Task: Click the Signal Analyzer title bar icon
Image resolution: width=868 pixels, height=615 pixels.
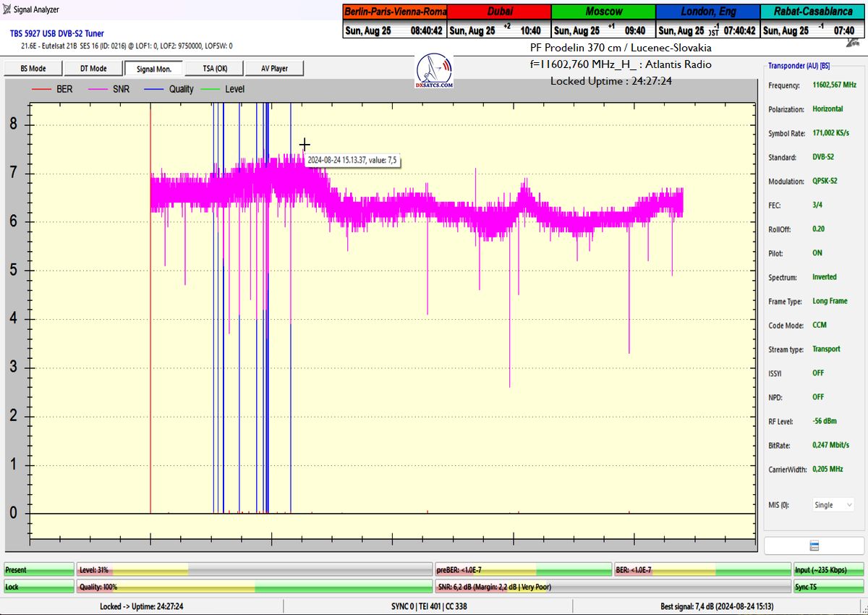Action: (x=7, y=9)
